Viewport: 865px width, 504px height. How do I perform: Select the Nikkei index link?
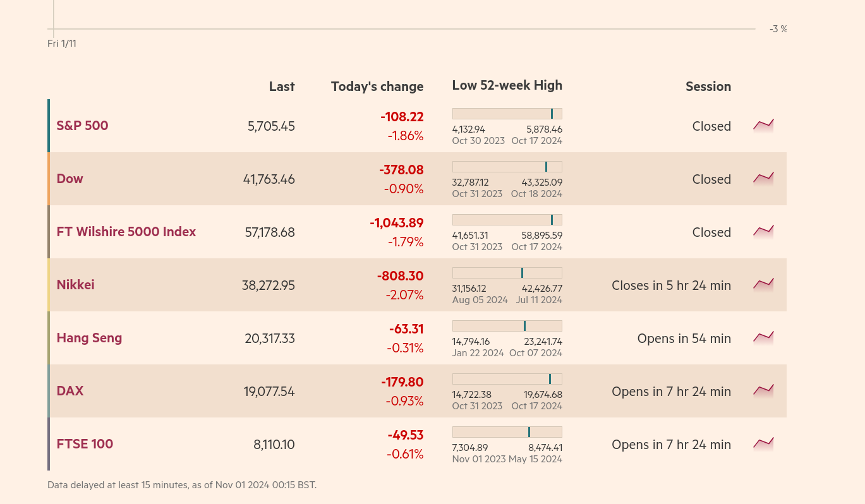[75, 285]
